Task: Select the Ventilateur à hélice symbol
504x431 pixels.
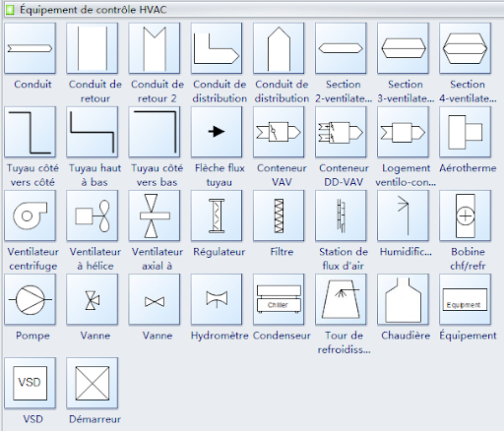Action: coord(93,215)
